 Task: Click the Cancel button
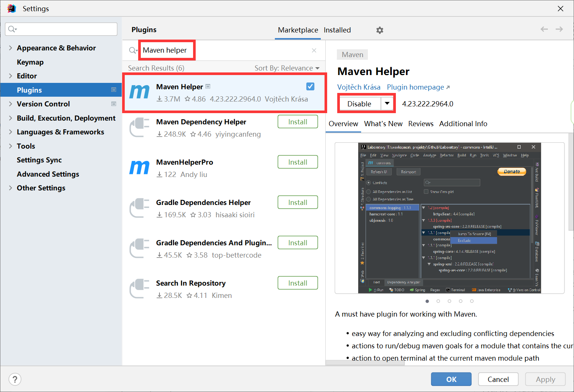click(498, 379)
